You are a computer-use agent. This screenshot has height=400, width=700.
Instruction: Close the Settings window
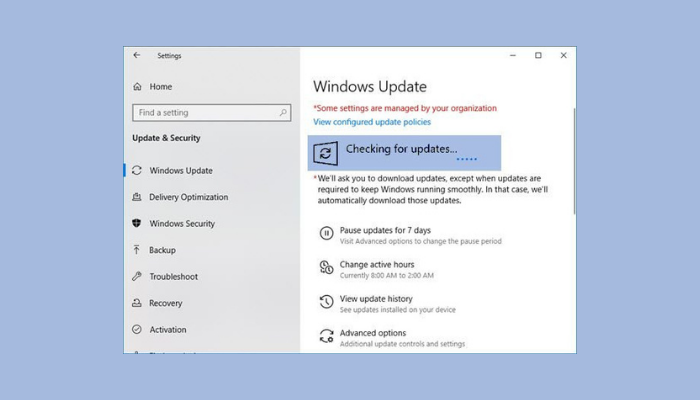[x=563, y=55]
